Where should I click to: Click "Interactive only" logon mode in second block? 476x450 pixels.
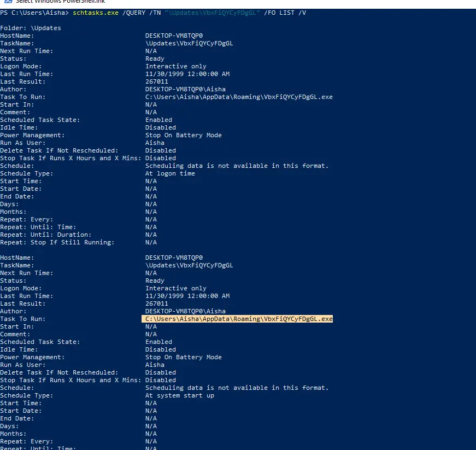click(x=175, y=288)
